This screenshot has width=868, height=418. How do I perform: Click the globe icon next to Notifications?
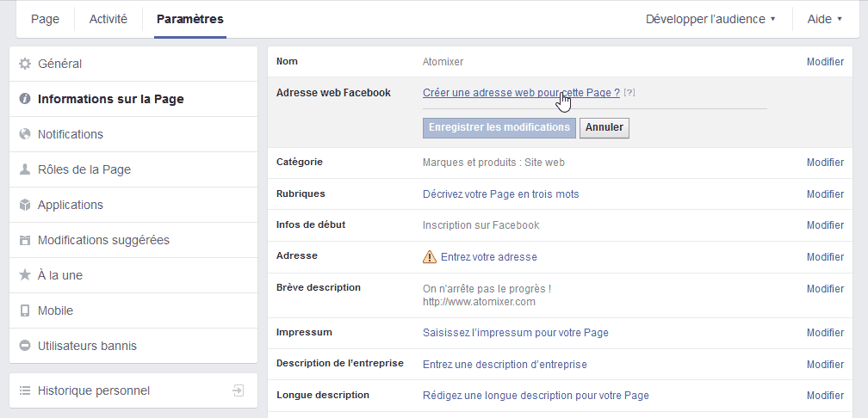[x=25, y=134]
